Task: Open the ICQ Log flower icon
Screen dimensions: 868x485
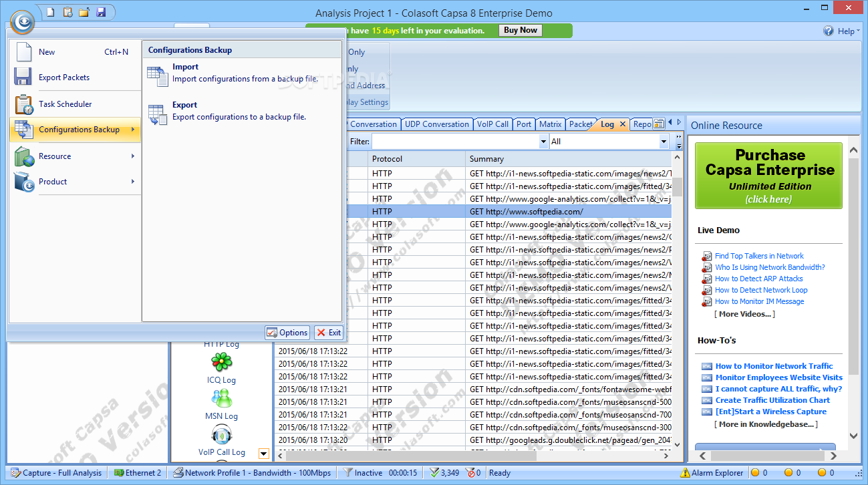Action: pyautogui.click(x=221, y=361)
